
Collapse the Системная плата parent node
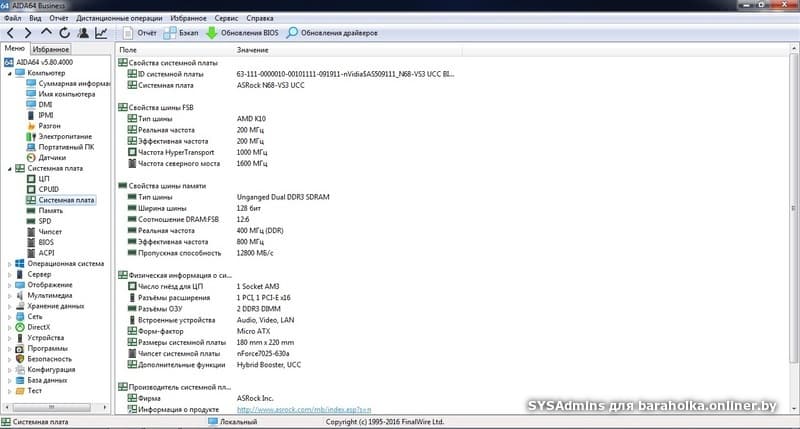point(9,168)
